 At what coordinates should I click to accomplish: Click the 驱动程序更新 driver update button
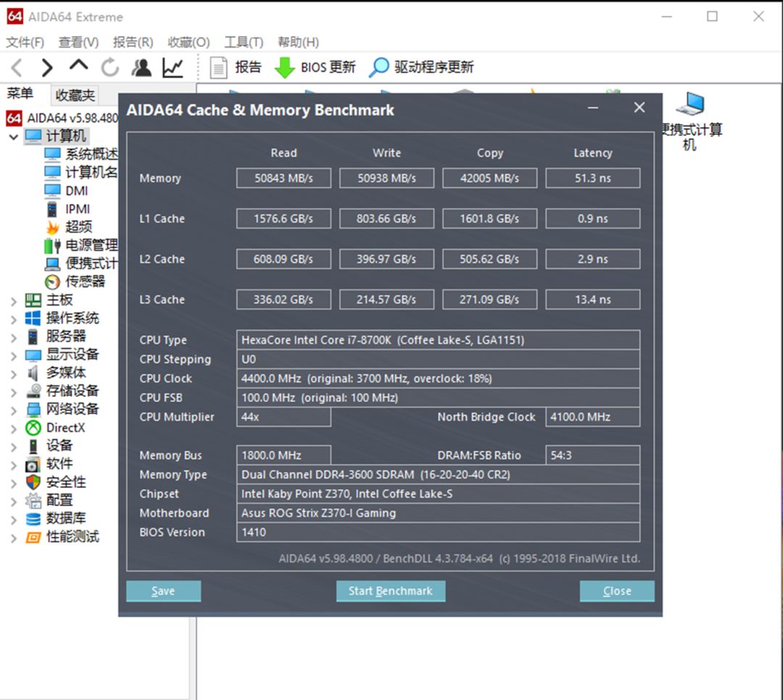(x=421, y=67)
